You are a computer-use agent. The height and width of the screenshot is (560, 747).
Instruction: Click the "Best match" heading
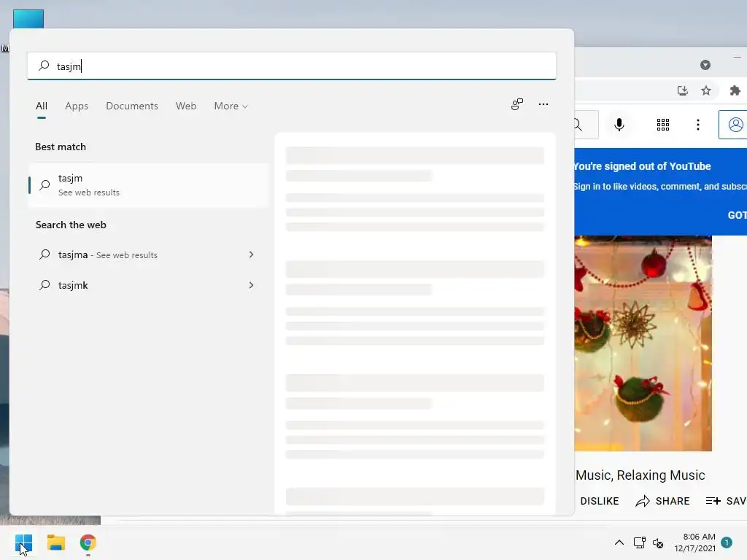61,147
